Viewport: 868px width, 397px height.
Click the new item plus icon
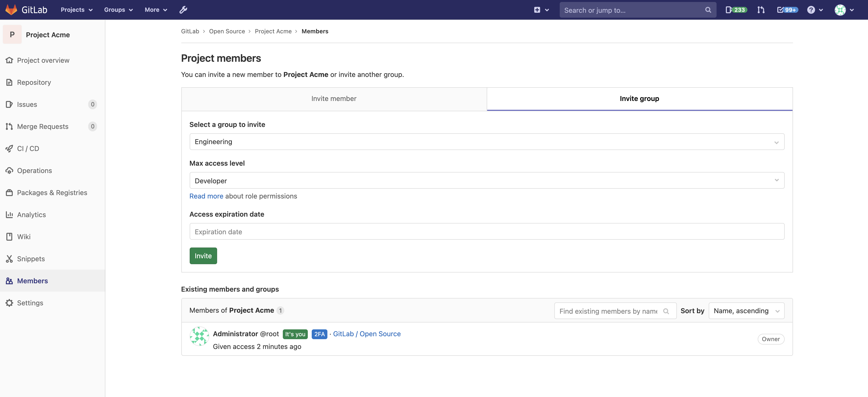(x=537, y=10)
